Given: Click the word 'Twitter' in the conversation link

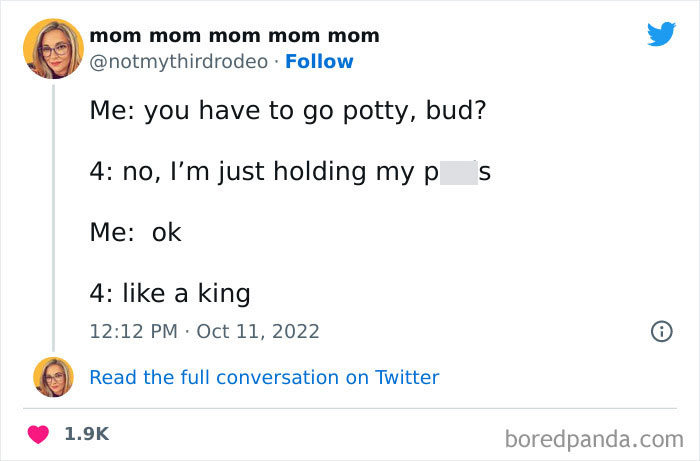Looking at the screenshot, I should (x=406, y=377).
